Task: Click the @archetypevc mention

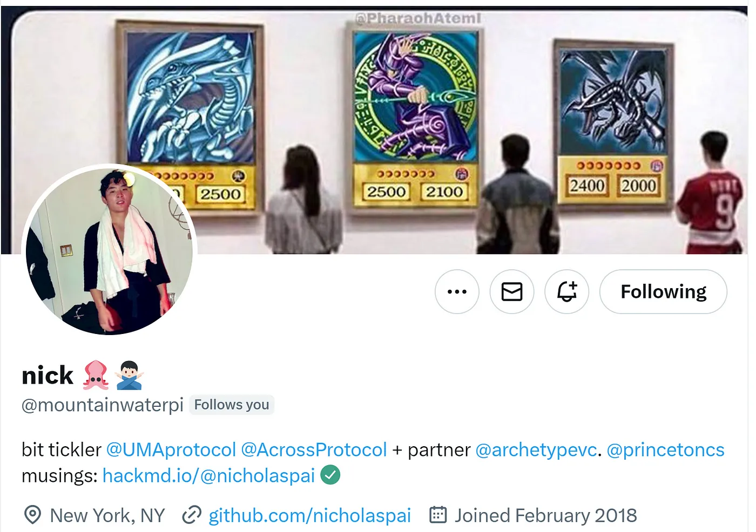Action: (x=536, y=449)
